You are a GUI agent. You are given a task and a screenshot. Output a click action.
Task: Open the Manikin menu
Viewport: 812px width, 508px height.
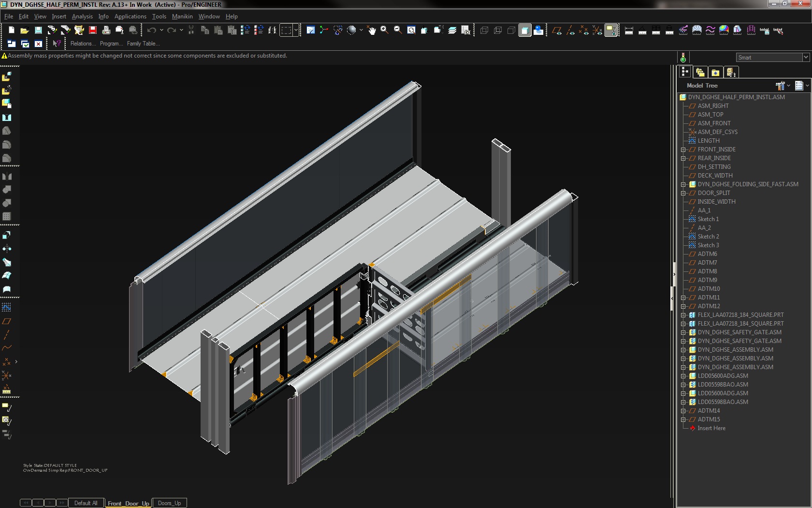point(182,16)
